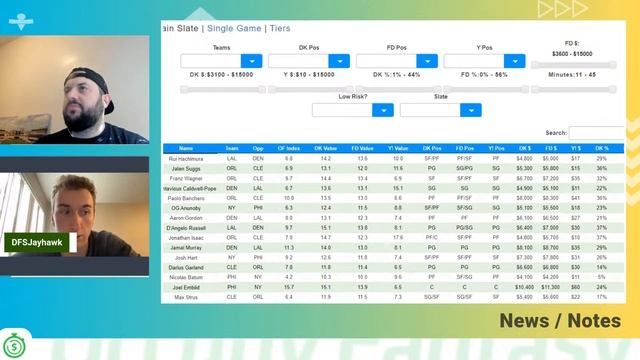Click Joel Embiid's $10,400 DK salary

pos(524,287)
